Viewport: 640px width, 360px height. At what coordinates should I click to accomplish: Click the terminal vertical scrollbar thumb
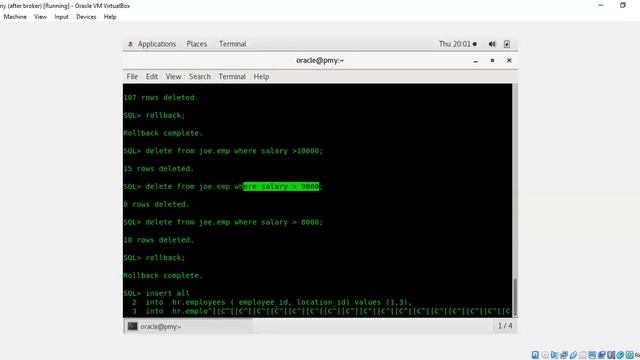click(515, 297)
